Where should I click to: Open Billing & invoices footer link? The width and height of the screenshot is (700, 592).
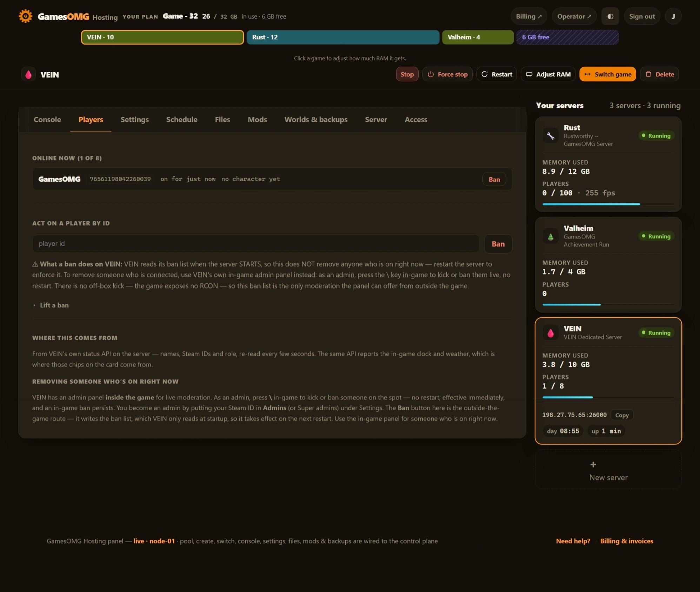point(627,541)
